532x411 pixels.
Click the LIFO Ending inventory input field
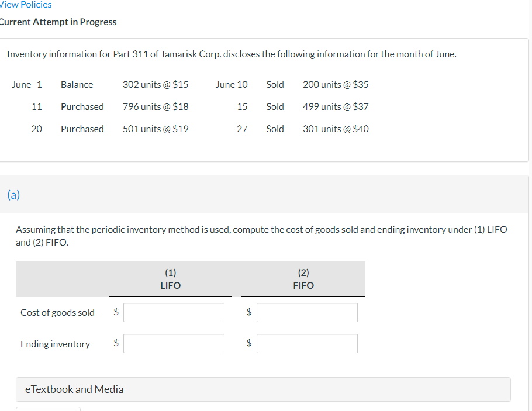[174, 343]
